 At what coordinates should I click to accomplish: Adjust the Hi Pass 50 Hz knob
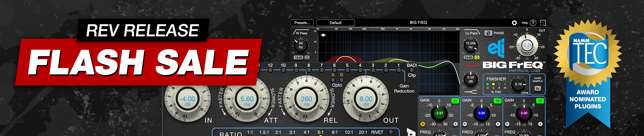(301, 45)
